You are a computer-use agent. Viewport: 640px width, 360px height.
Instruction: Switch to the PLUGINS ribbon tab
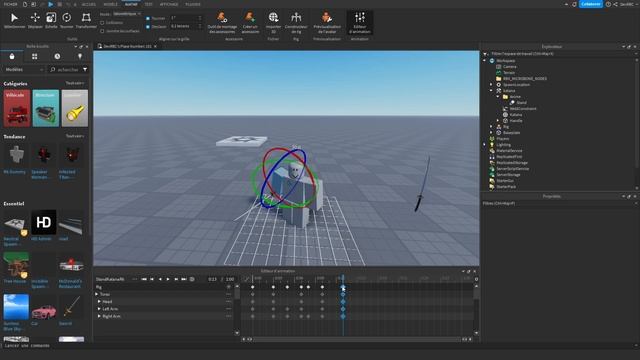[193, 4]
